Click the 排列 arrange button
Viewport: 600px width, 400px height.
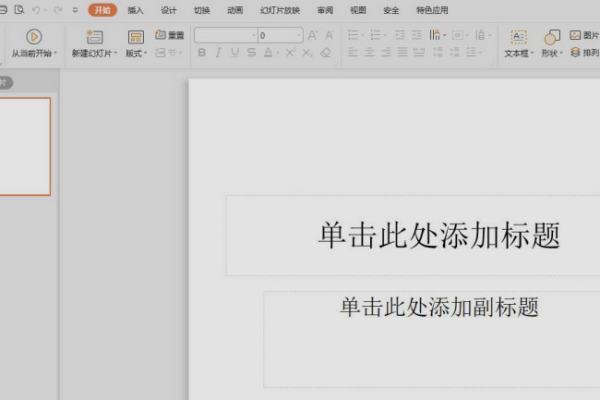pyautogui.click(x=584, y=52)
